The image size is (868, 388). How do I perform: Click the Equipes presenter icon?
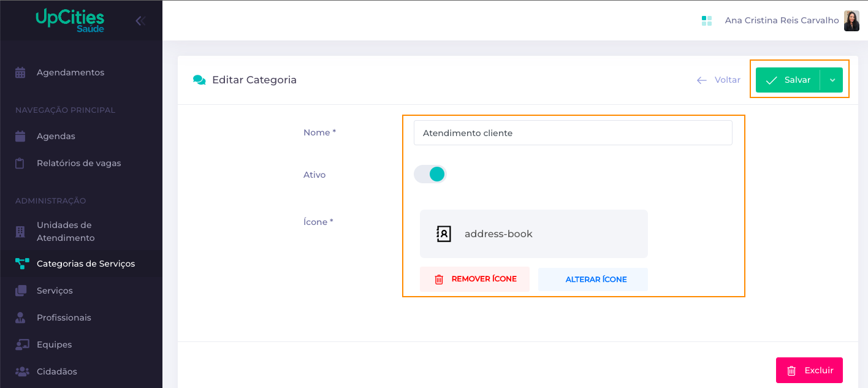click(x=22, y=344)
